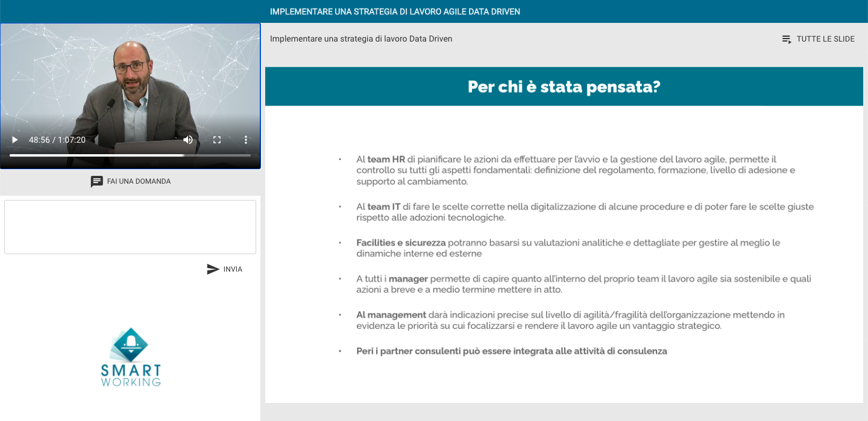Click the slide title 'Per chi è stata pensata?'
This screenshot has width=868, height=421.
[564, 87]
